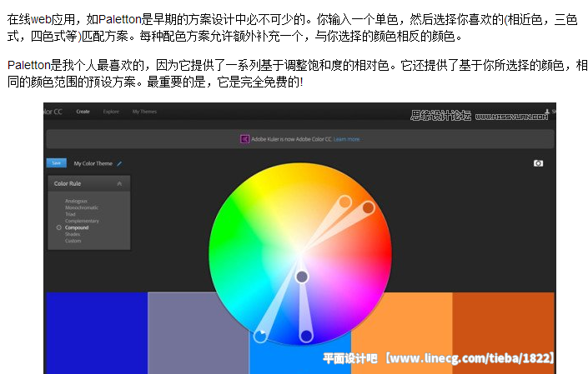This screenshot has width=588, height=374.
Task: Collapse the Color Rule panel chevron
Action: [x=119, y=183]
